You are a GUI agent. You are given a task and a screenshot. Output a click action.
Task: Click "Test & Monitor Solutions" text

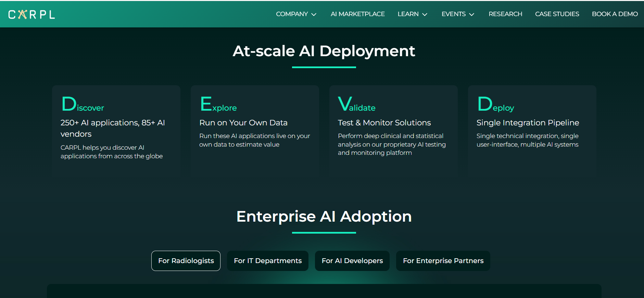[x=384, y=123]
